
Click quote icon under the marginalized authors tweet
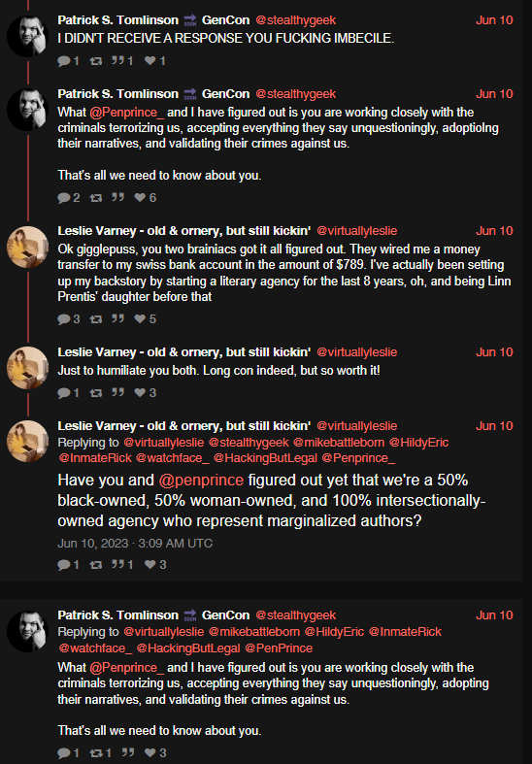117,564
